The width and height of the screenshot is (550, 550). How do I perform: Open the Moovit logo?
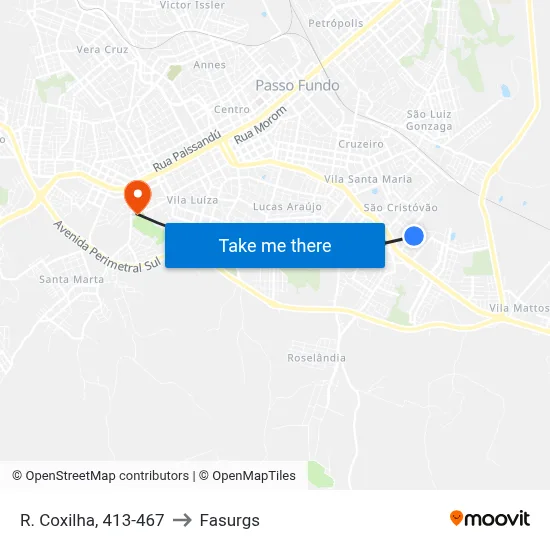coord(490,518)
